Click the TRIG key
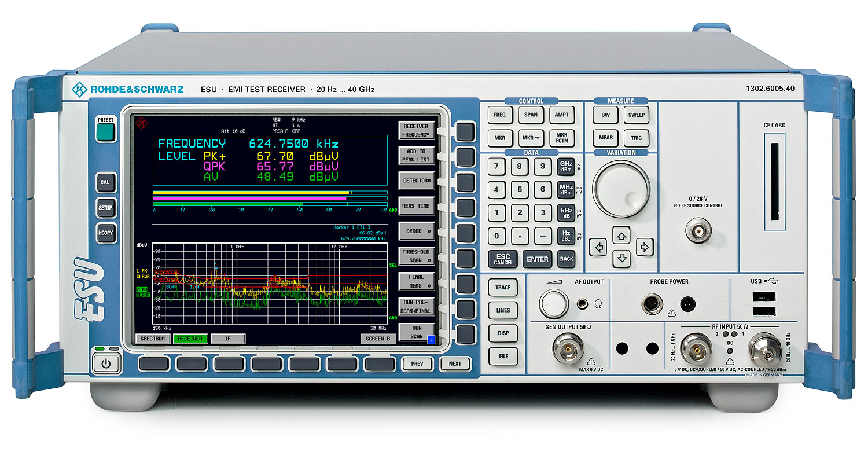Viewport: 868px width, 463px height. [637, 138]
